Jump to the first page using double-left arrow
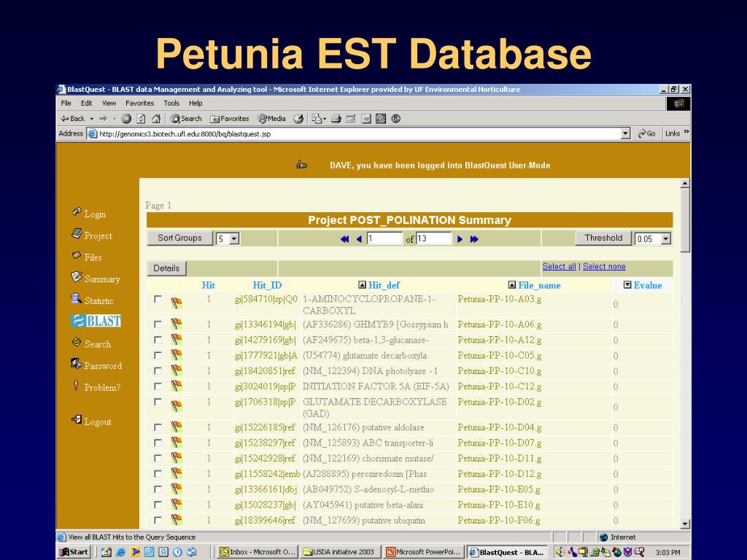The height and width of the screenshot is (560, 747). (x=344, y=239)
